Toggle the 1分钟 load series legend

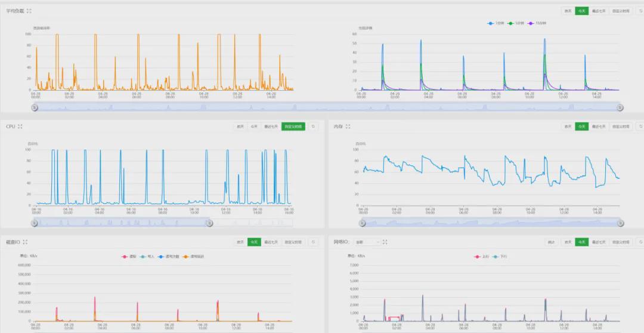495,23
